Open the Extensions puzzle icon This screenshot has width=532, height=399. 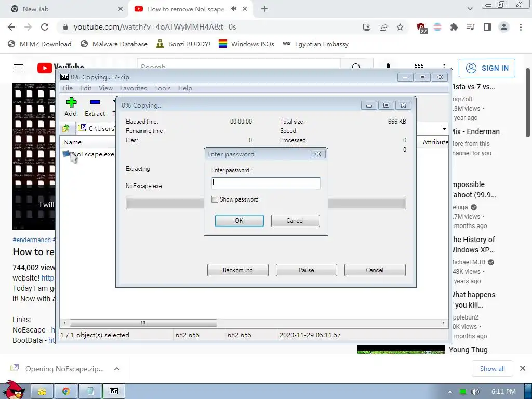tap(454, 27)
